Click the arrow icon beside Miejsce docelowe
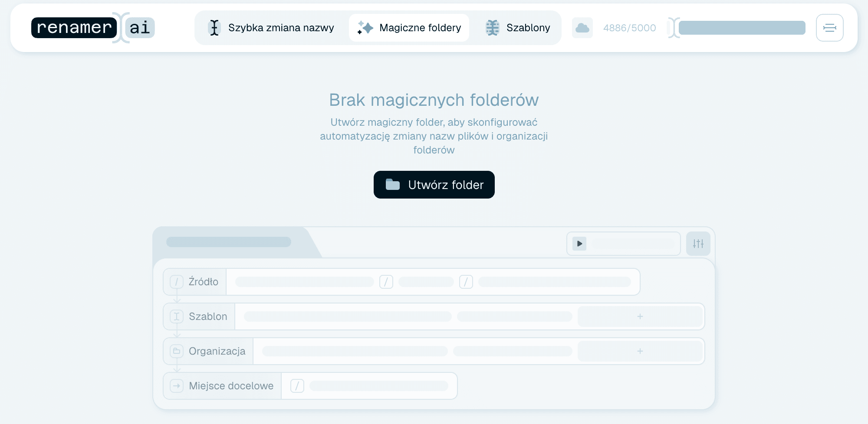Screen dimensions: 868x424 [177, 386]
